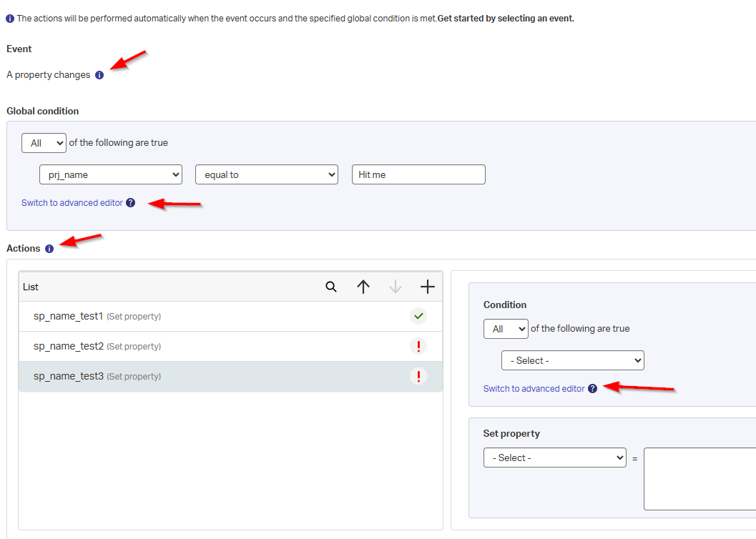756x539 pixels.
Task: Open the 'All' dropdown in Global condition
Action: click(44, 143)
